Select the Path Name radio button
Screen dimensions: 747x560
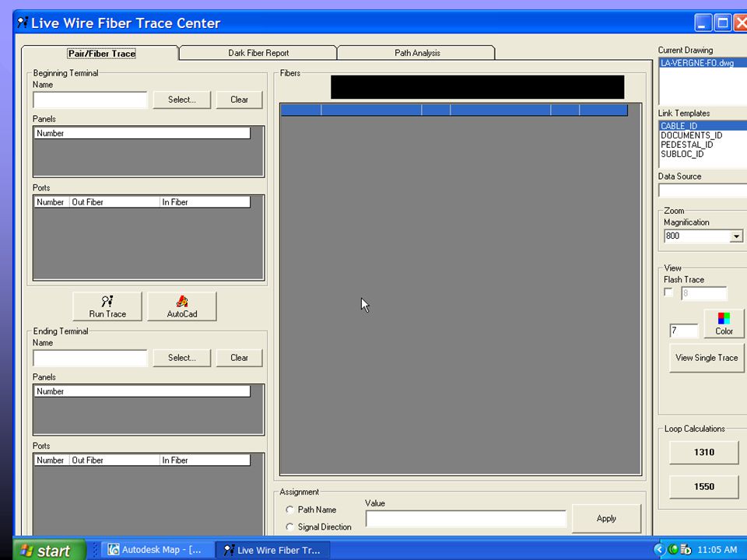(289, 509)
